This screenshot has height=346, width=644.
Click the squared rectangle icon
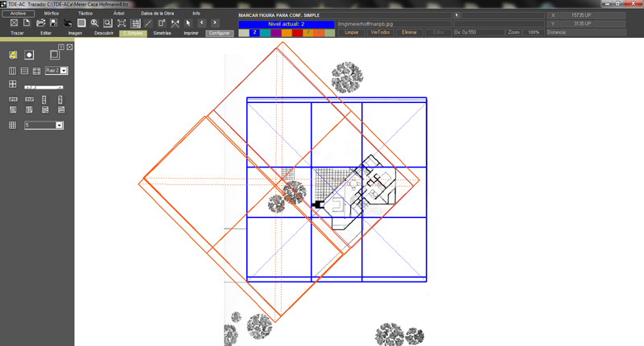(162, 23)
